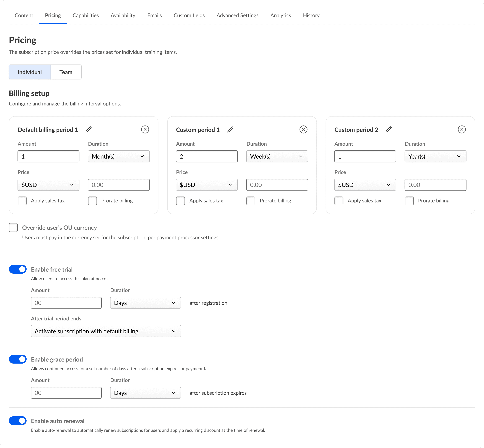Delete Custom period 1 card
484x448 pixels.
coord(303,129)
